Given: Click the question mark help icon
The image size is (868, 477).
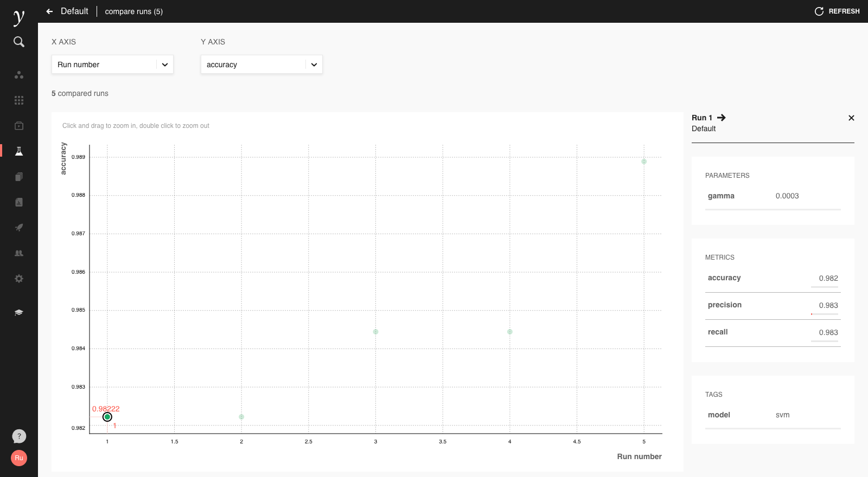Looking at the screenshot, I should [x=19, y=436].
